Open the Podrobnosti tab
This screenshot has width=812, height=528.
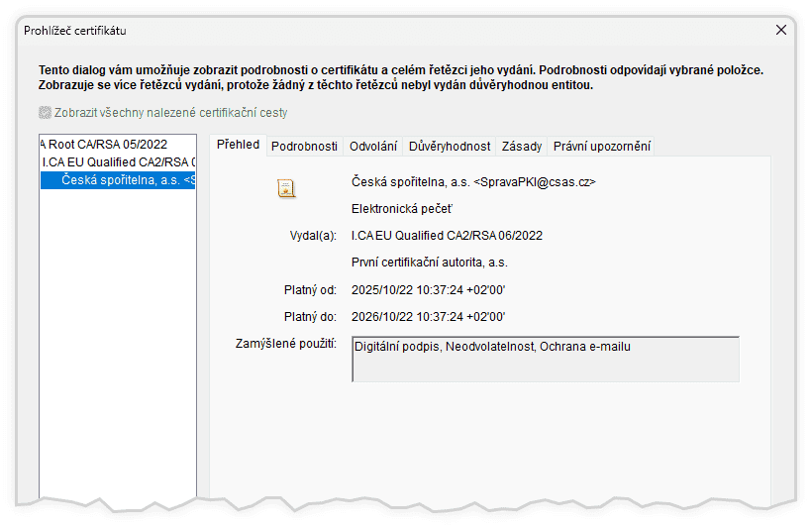(305, 147)
